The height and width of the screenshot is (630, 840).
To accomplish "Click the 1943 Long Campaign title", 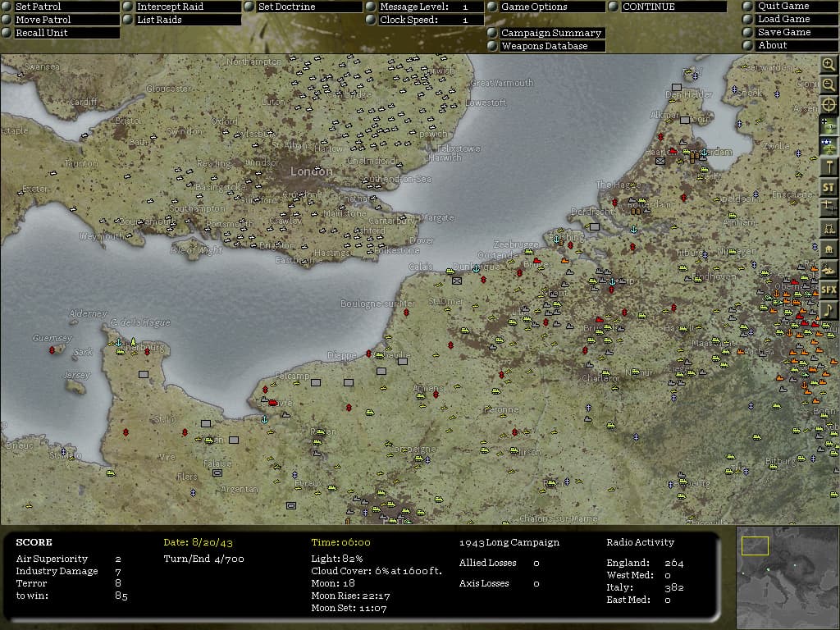I will 509,543.
